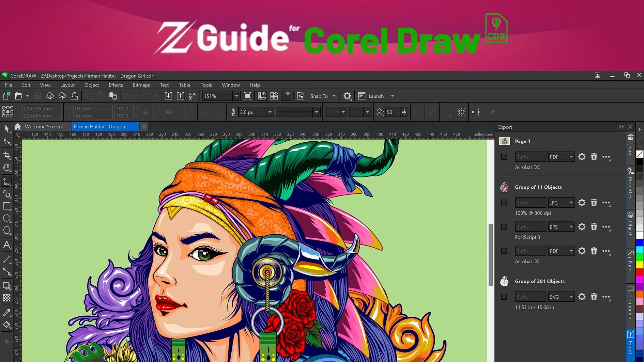Image resolution: width=644 pixels, height=362 pixels.
Task: Select the Ellipse tool
Action: coord(7,218)
